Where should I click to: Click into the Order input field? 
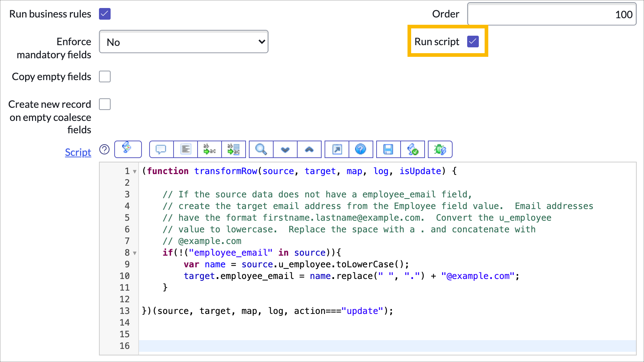pos(551,14)
